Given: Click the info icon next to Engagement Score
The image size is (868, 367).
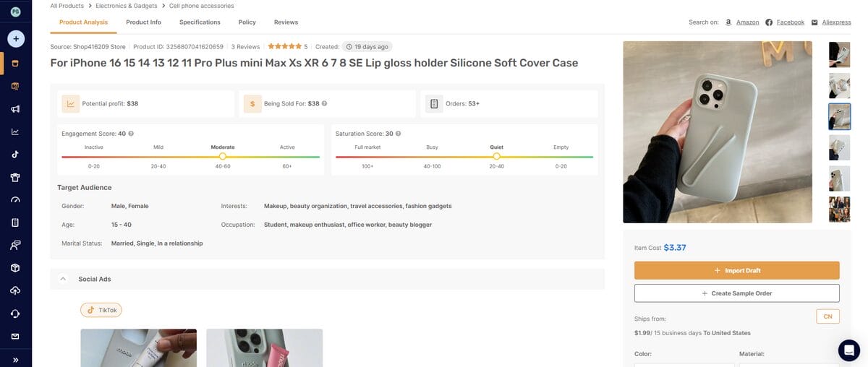Looking at the screenshot, I should (131, 134).
